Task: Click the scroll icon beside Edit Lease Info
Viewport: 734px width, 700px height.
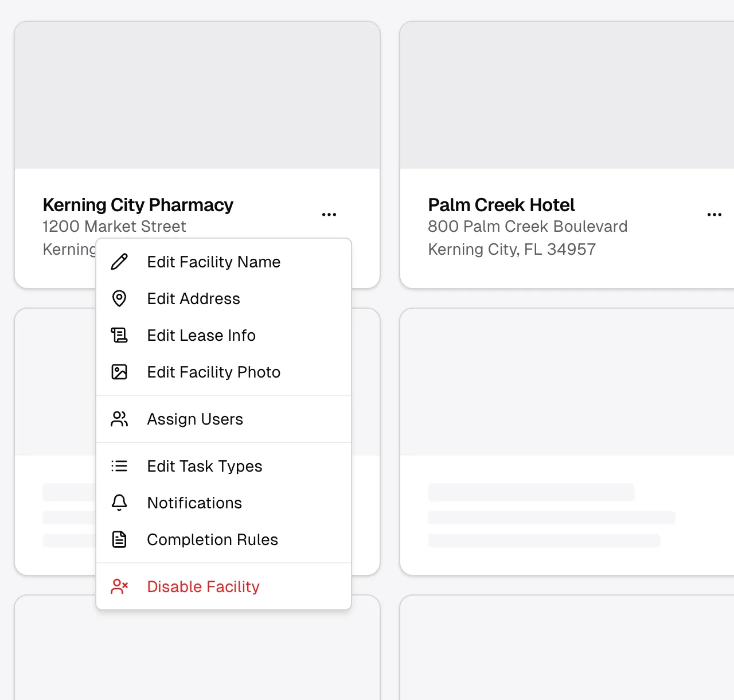Action: click(119, 335)
